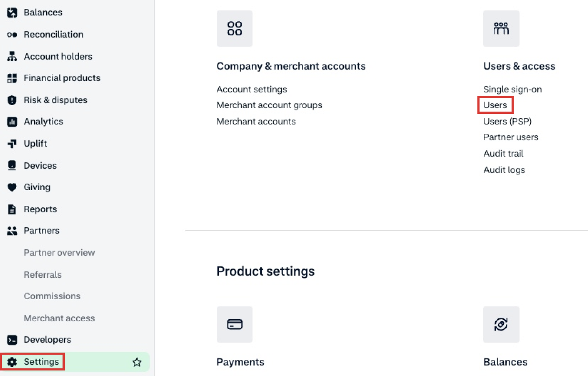588x376 pixels.
Task: Open the Users link
Action: pyautogui.click(x=495, y=105)
